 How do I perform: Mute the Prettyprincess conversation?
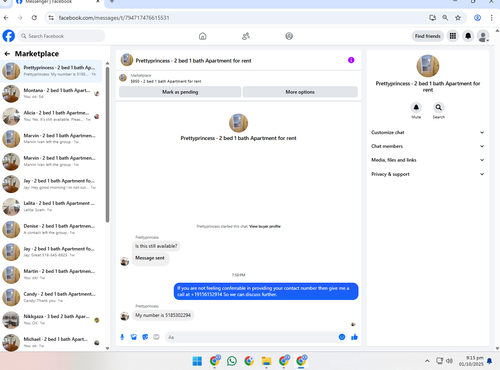coord(416,108)
